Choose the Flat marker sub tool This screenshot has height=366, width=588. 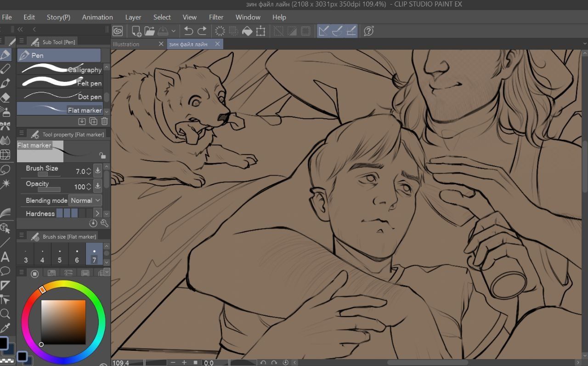(x=59, y=109)
